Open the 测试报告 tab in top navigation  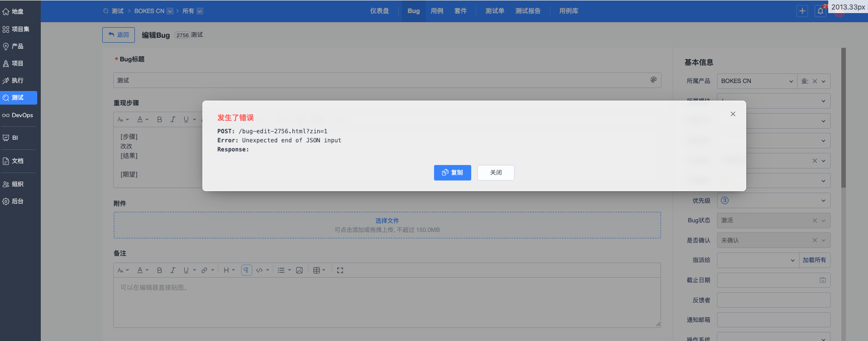pos(528,11)
